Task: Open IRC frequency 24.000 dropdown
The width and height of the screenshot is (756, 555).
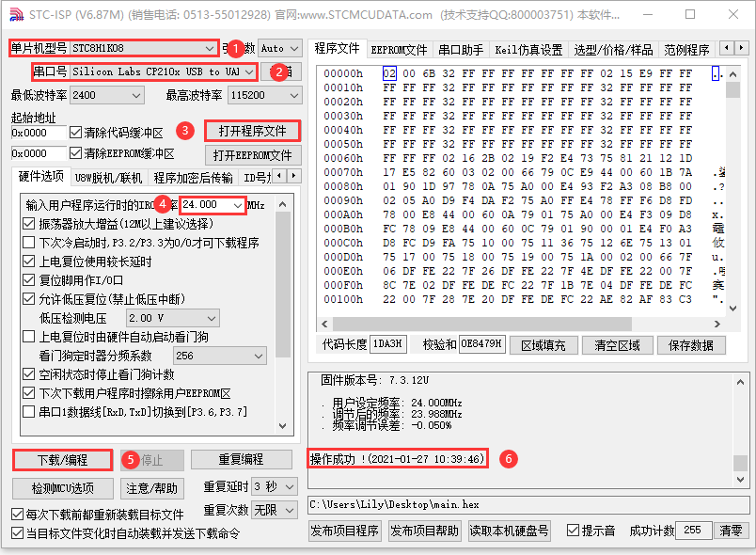Action: pos(213,205)
